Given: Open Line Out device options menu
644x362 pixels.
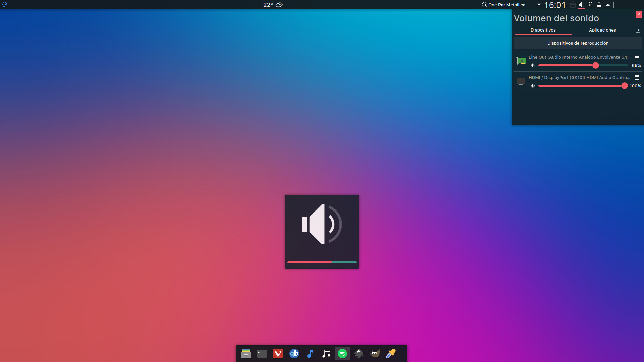Looking at the screenshot, I should (637, 57).
